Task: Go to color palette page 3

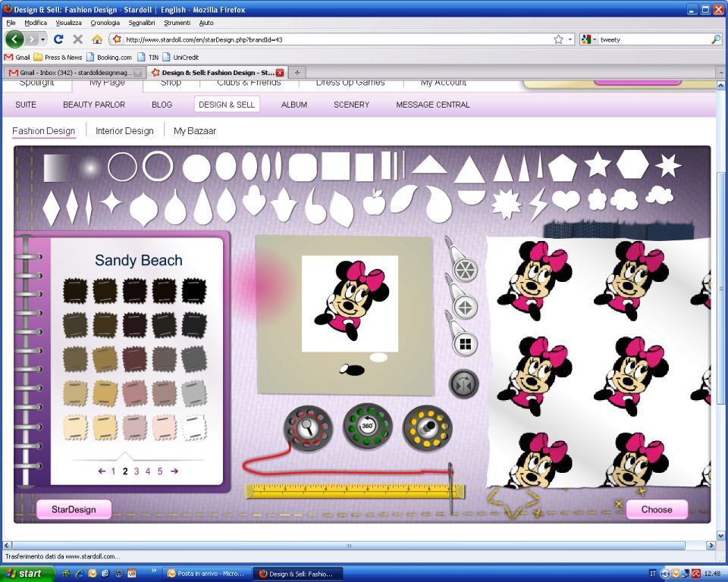Action: 136,471
